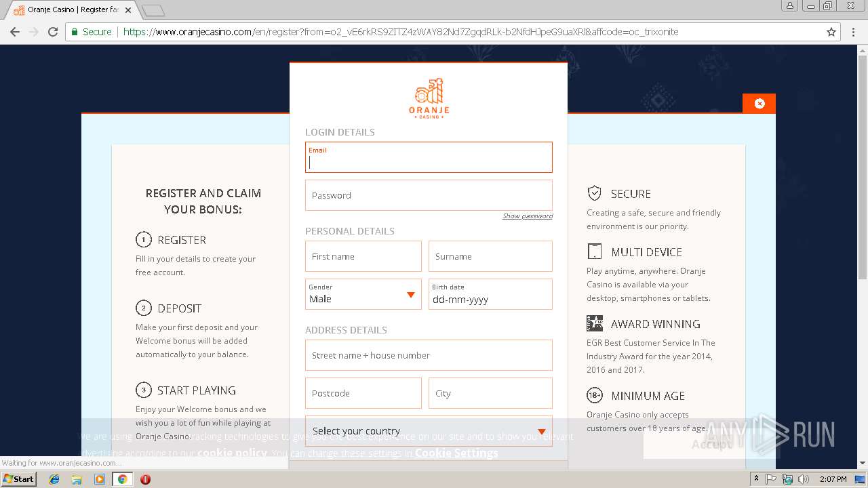Screen dimensions: 868x488
Task: Click the step 3 Start Playing circle icon
Action: point(143,390)
